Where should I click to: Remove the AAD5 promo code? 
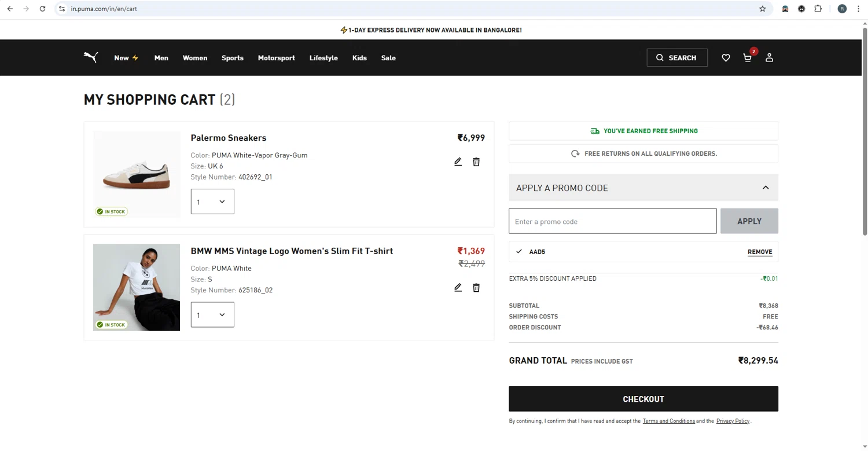[759, 252]
